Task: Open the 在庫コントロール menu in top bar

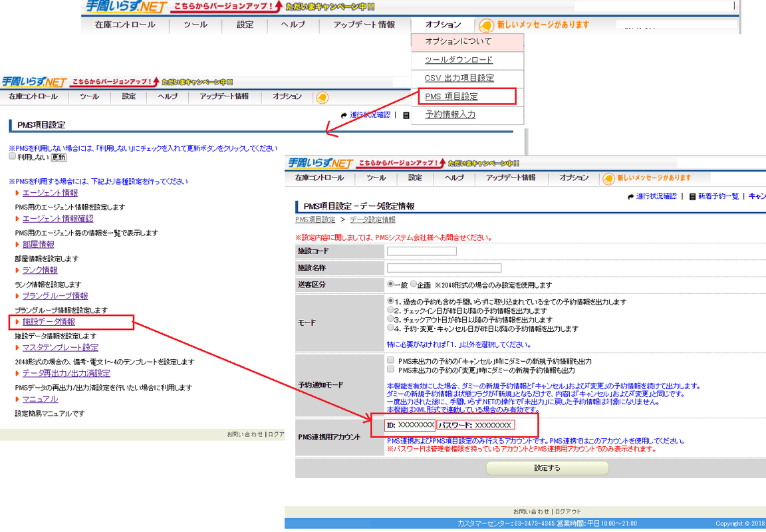Action: tap(125, 25)
